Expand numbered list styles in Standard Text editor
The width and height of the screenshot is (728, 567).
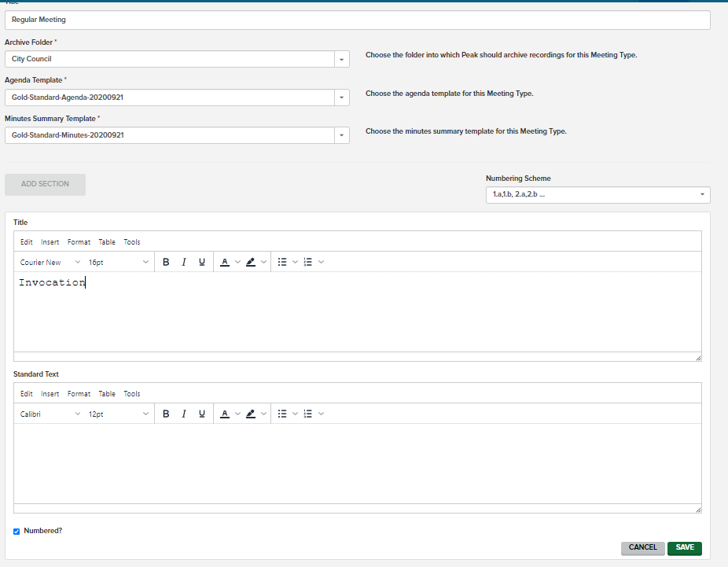(321, 414)
